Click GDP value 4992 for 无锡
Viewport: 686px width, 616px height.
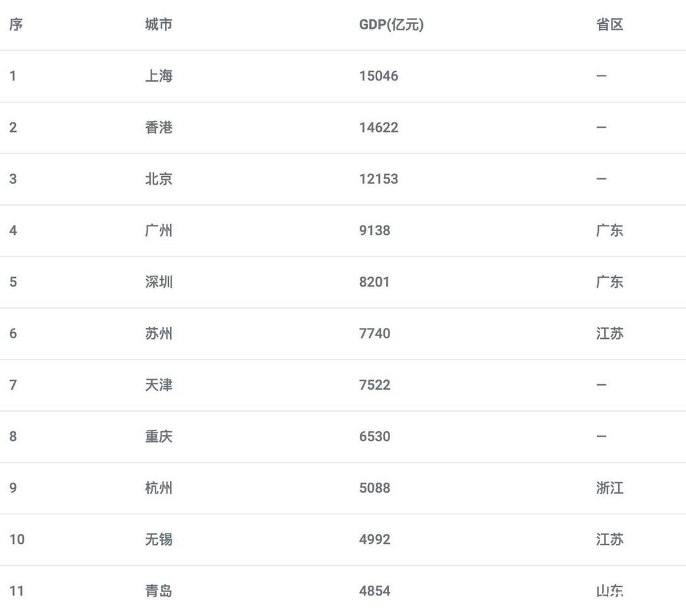(374, 540)
